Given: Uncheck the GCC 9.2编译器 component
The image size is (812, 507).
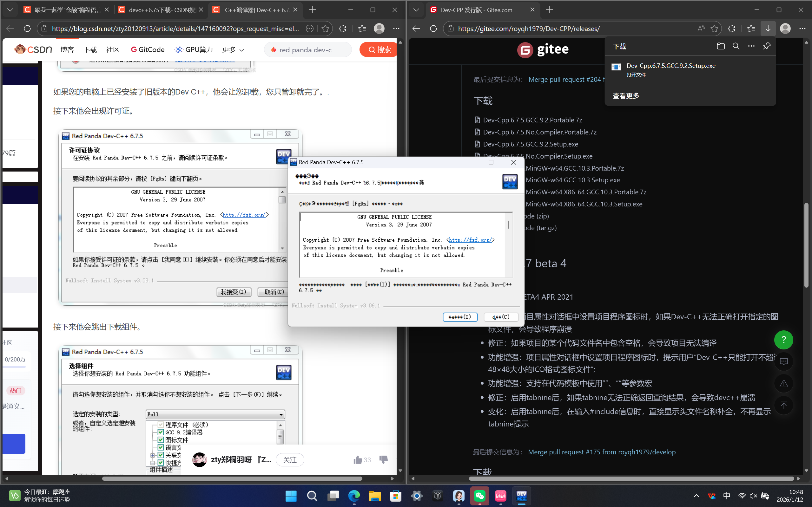Looking at the screenshot, I should pos(160,432).
